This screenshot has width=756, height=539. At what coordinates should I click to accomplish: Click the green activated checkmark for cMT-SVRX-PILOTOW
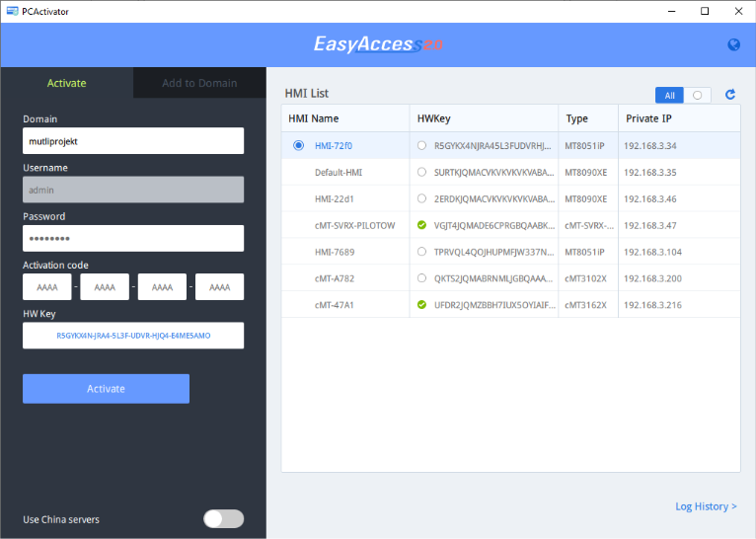point(421,225)
